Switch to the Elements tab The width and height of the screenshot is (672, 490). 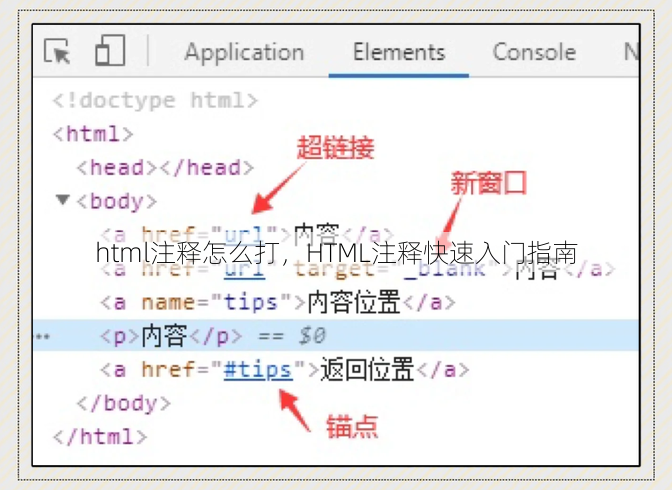[x=399, y=52]
